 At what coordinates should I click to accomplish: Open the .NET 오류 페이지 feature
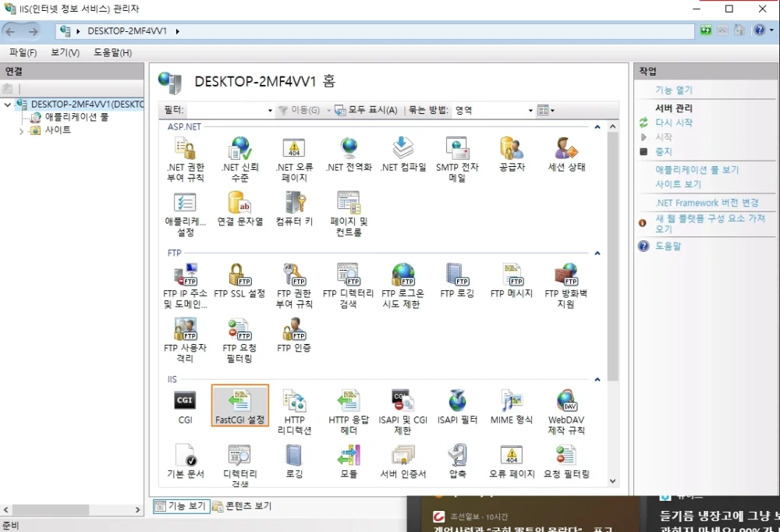(294, 159)
